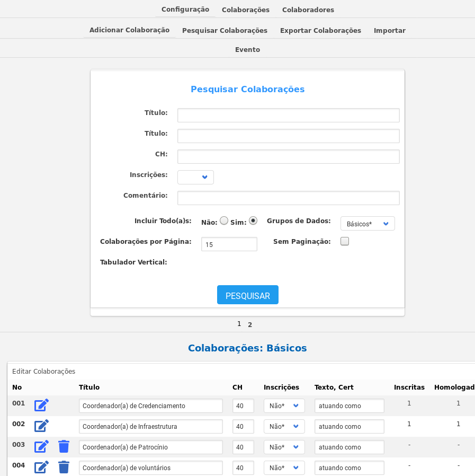Open Inscrições dropdown in row 003
475x476 pixels.
(x=284, y=447)
